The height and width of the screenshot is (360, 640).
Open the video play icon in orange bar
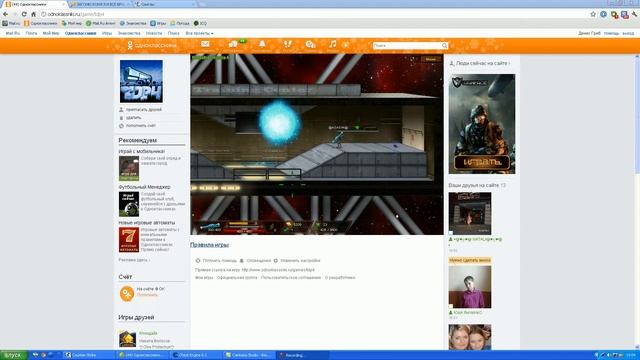pyautogui.click(x=346, y=44)
